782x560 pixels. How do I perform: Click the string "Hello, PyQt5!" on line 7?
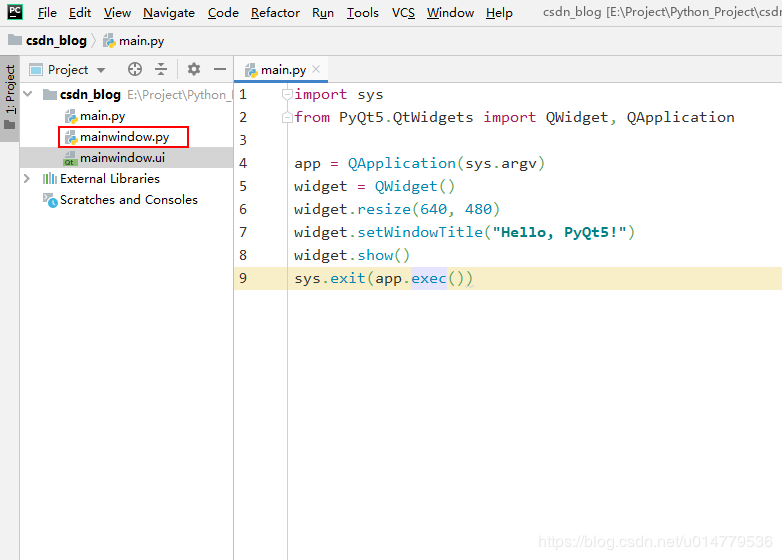[559, 232]
